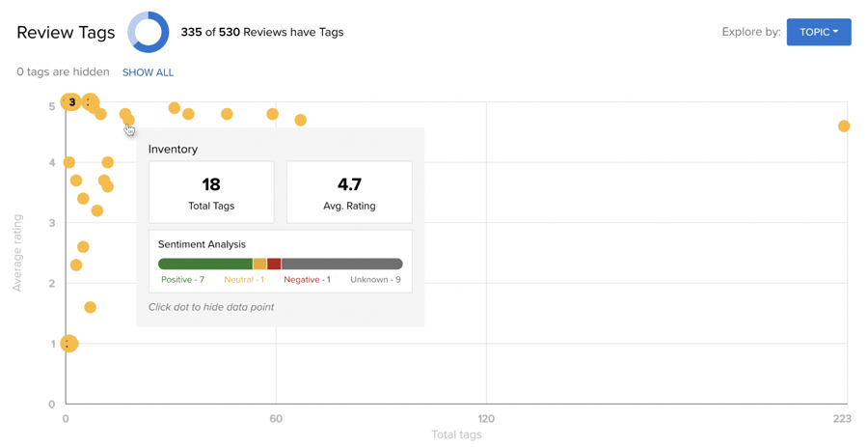Screen dimensions: 868x447
Task: Click gray Unknown segment of sentiment bar
Action: pos(342,264)
